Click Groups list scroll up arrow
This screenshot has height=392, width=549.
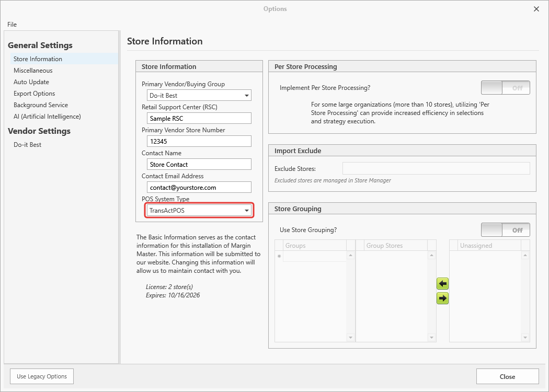pyautogui.click(x=350, y=255)
